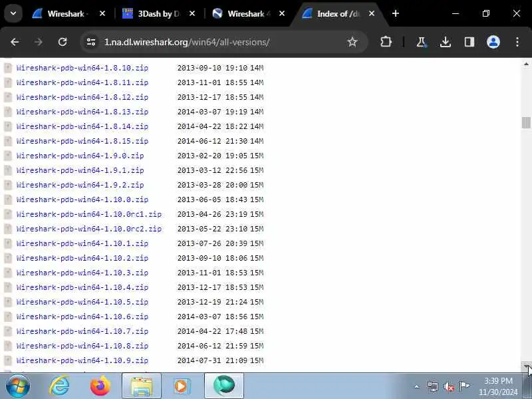The width and height of the screenshot is (532, 399).
Task: Open Windows Explorer from taskbar
Action: (142, 386)
